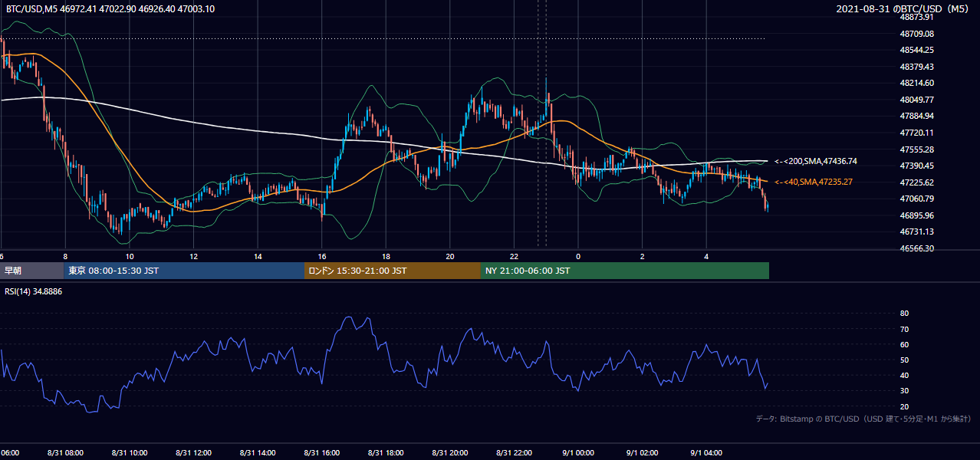Click price axis value 48049.77
The height and width of the screenshot is (460, 980).
[916, 100]
